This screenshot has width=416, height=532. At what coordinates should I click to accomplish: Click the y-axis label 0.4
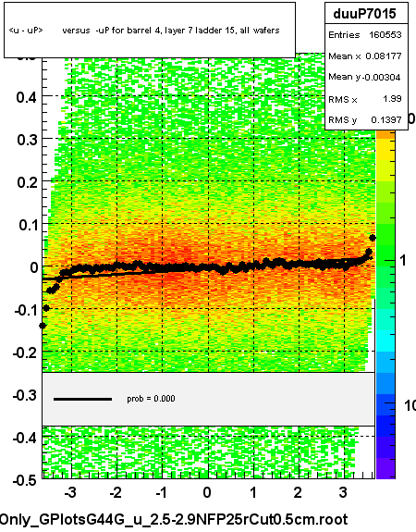click(27, 98)
